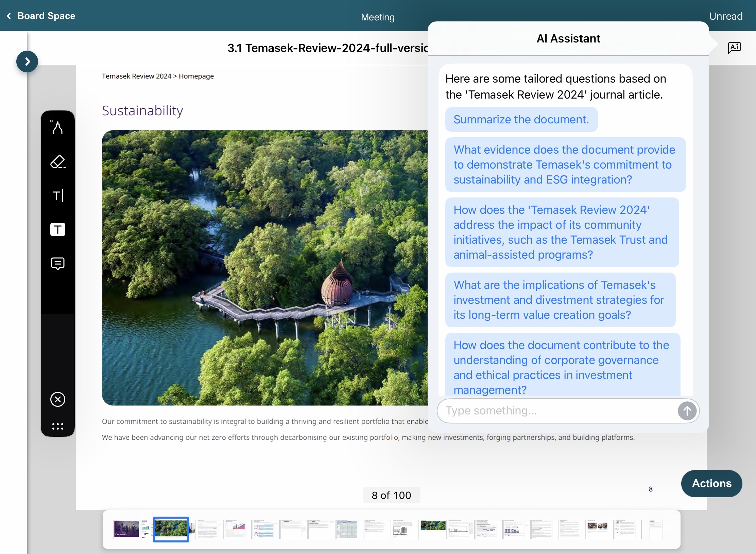Select the pen annotation tool
This screenshot has width=756, height=554.
57,128
